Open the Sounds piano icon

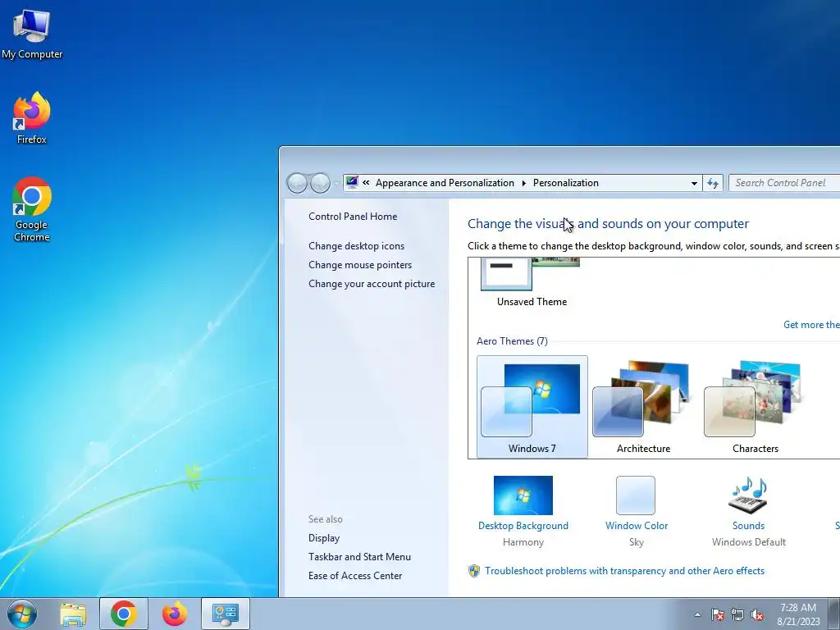[748, 495]
